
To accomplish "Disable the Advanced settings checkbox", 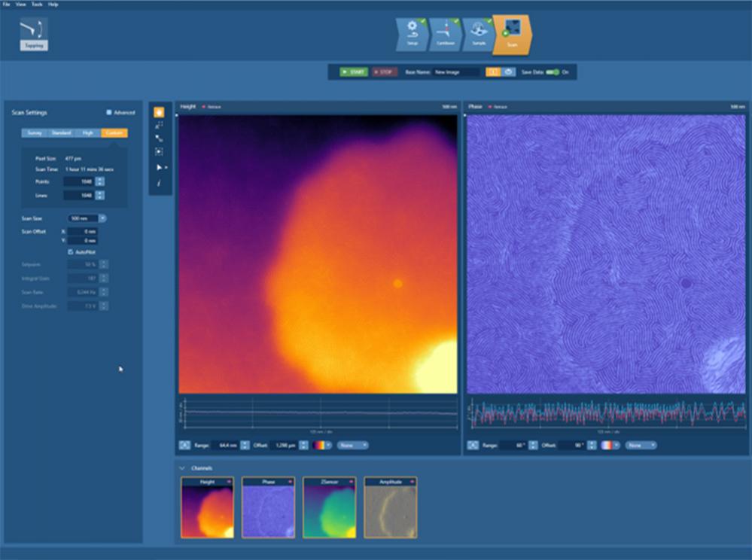I will 108,111.
